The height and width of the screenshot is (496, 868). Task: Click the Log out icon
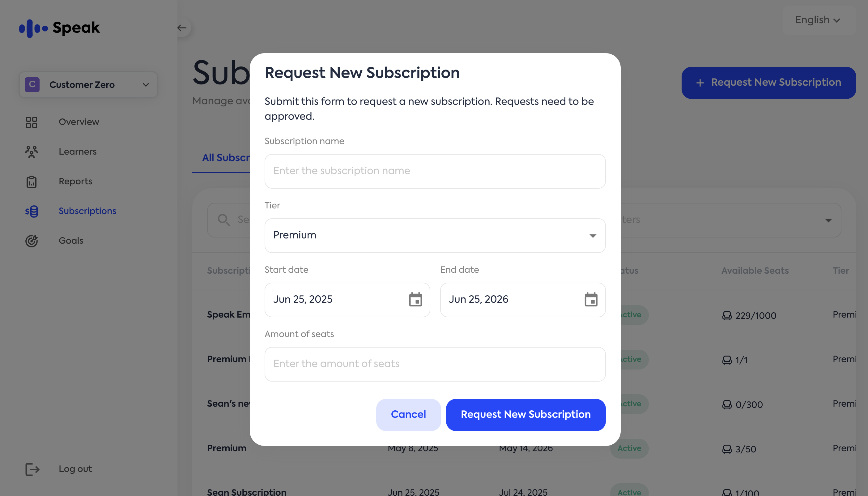[32, 469]
